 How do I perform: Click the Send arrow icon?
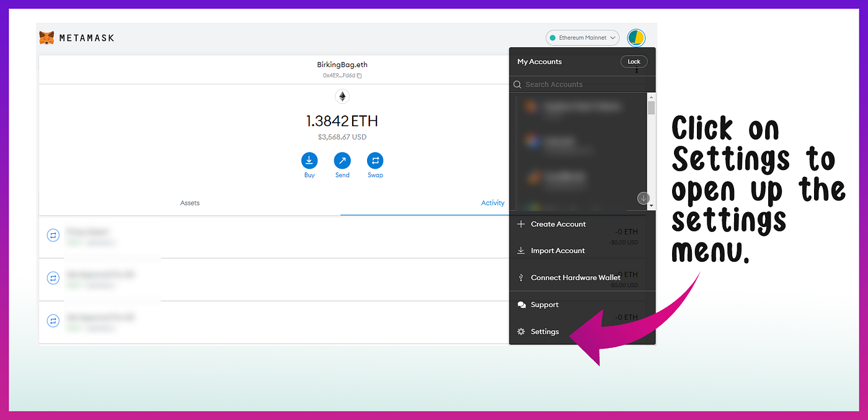[x=342, y=161]
